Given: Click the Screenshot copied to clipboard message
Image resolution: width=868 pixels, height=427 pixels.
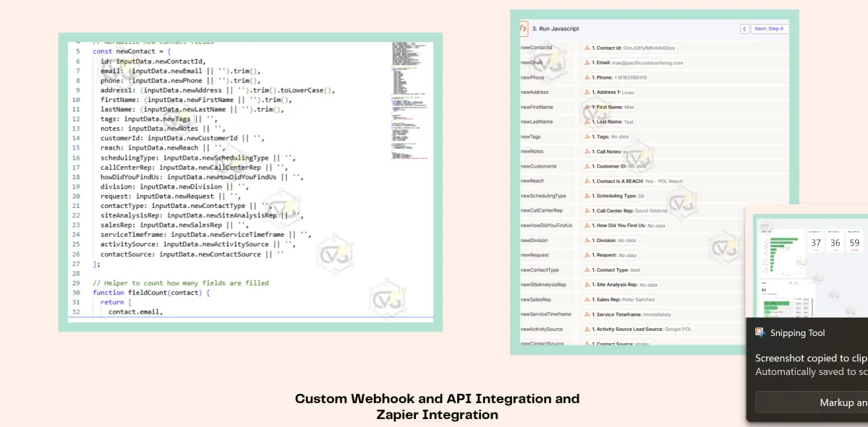Looking at the screenshot, I should coord(812,358).
